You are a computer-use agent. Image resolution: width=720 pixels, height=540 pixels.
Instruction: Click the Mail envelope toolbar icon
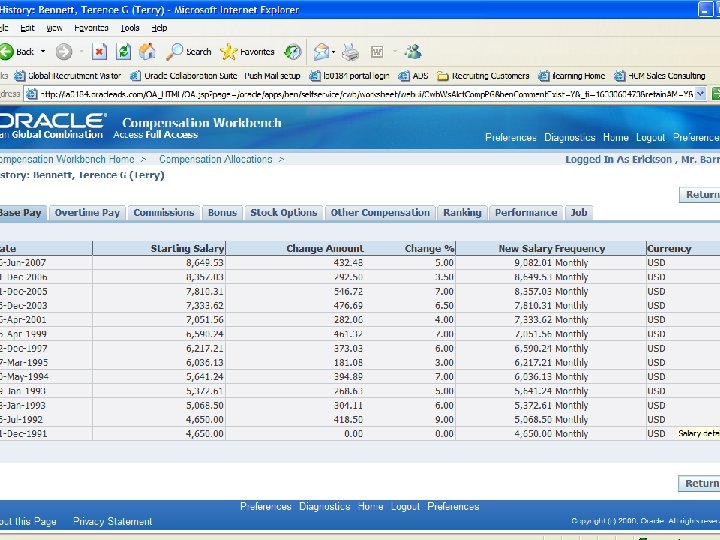coord(321,51)
